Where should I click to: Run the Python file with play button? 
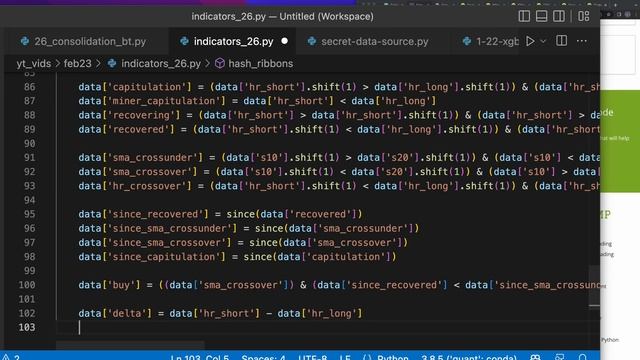coord(530,41)
